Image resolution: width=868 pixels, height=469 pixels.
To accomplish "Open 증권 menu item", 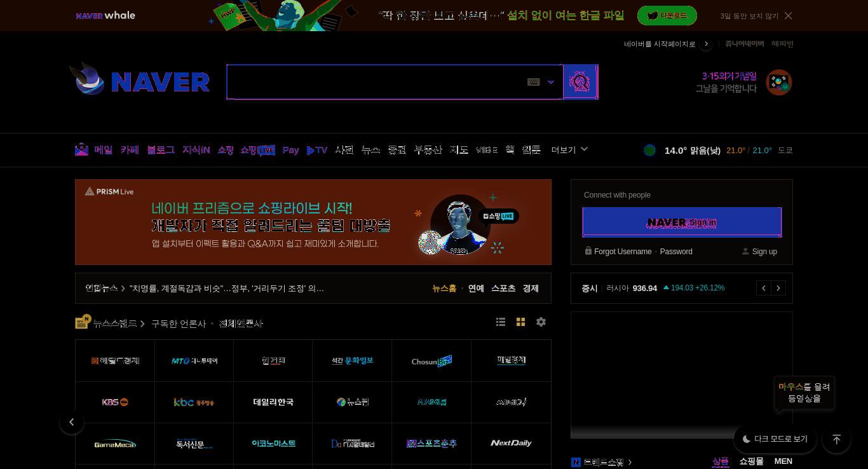I will (x=397, y=150).
